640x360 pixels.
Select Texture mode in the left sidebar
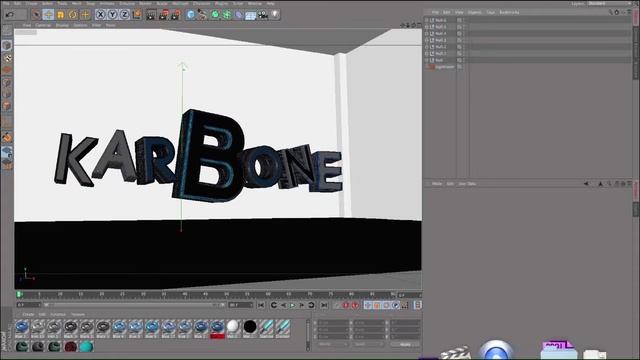click(x=7, y=58)
